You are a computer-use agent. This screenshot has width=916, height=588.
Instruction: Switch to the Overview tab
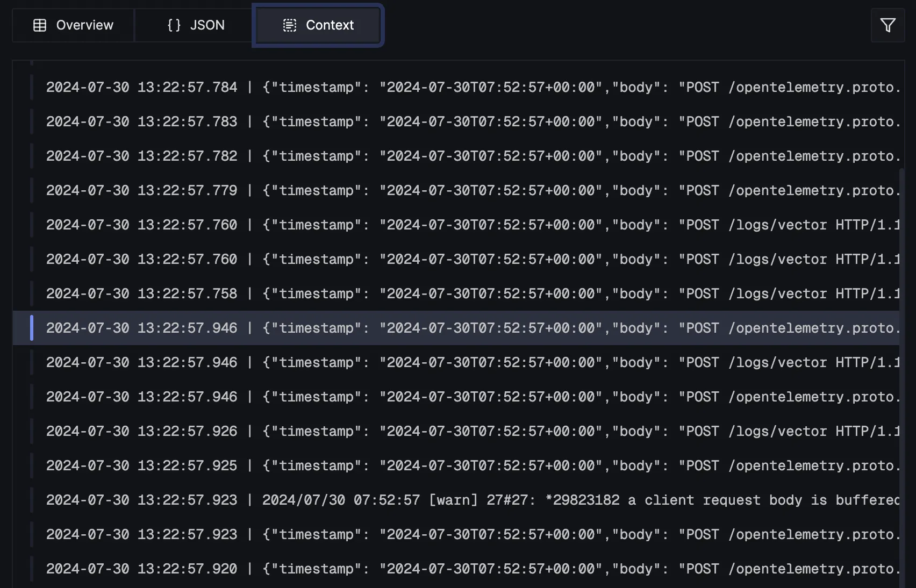tap(73, 25)
